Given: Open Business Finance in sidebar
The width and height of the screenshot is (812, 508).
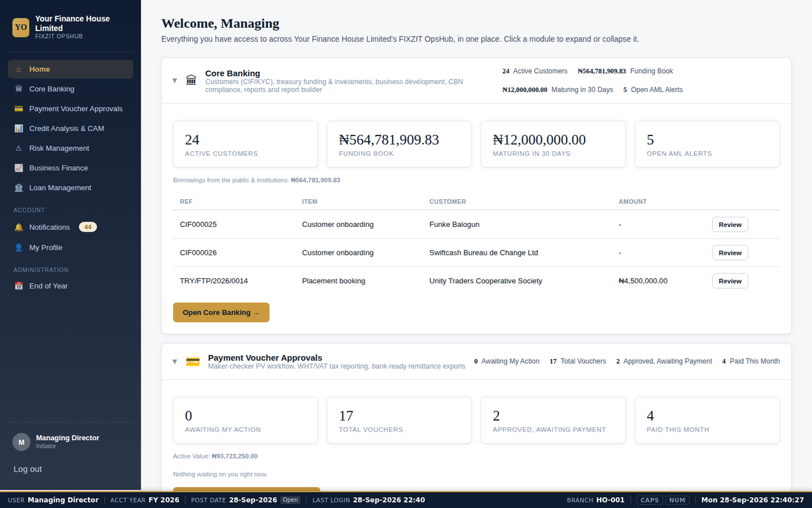Looking at the screenshot, I should pyautogui.click(x=70, y=168).
